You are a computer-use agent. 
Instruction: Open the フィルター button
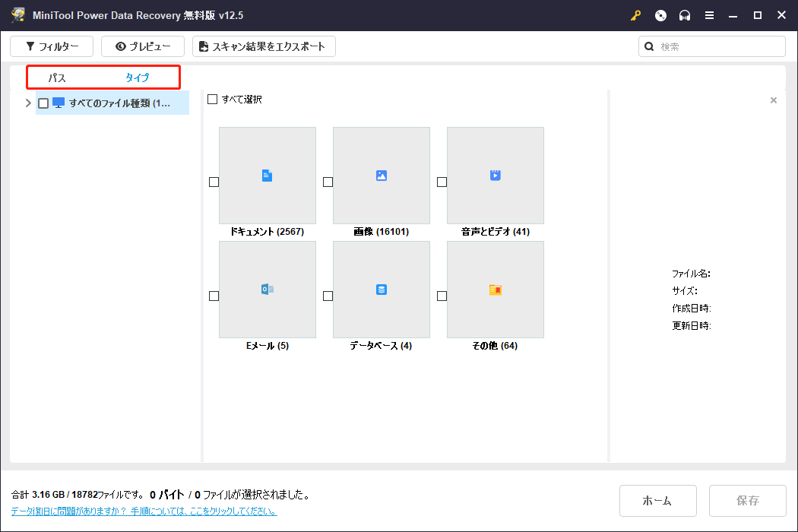point(52,47)
